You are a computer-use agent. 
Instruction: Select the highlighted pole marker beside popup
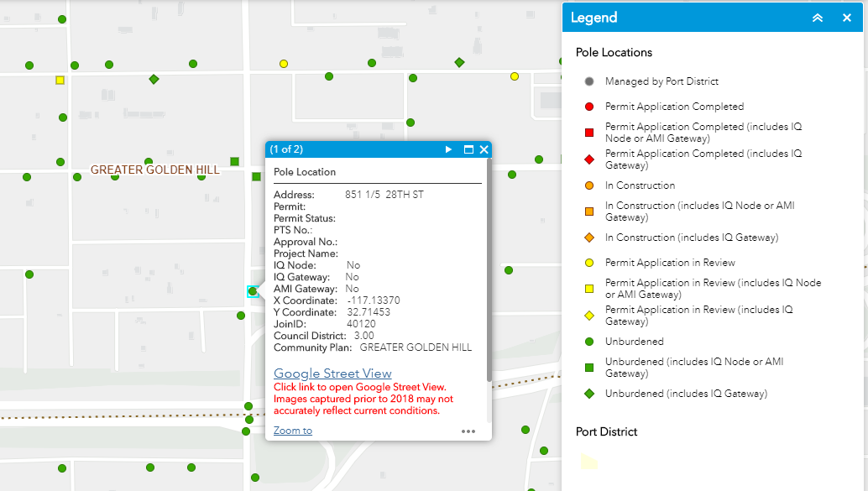(253, 291)
